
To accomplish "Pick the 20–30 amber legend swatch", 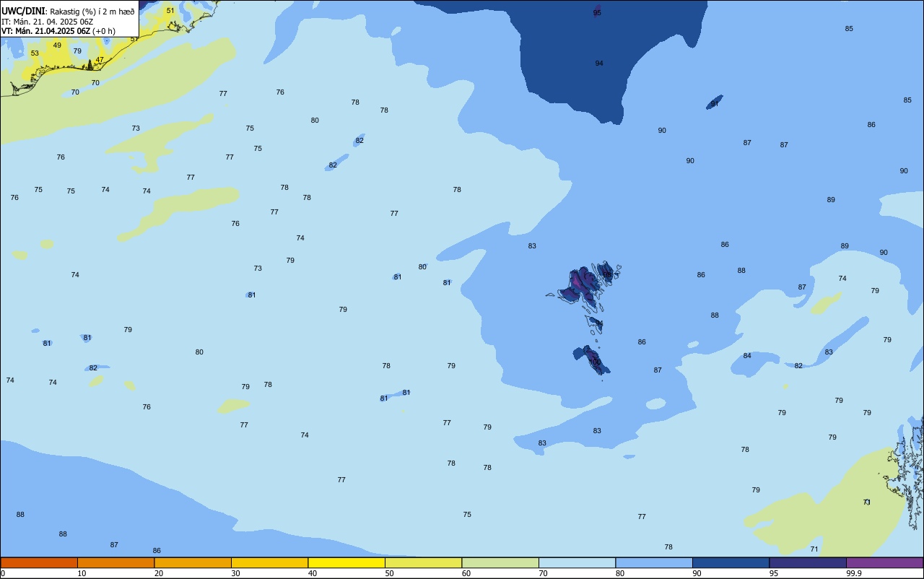I will tap(193, 562).
